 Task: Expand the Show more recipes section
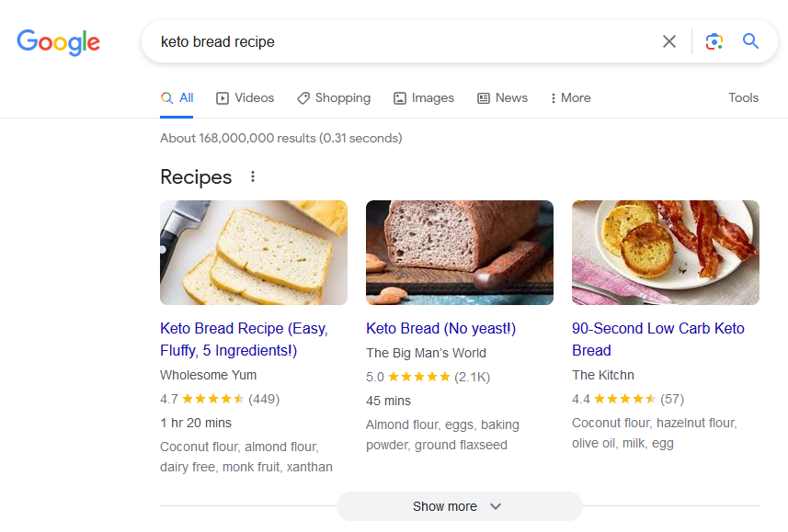click(459, 506)
